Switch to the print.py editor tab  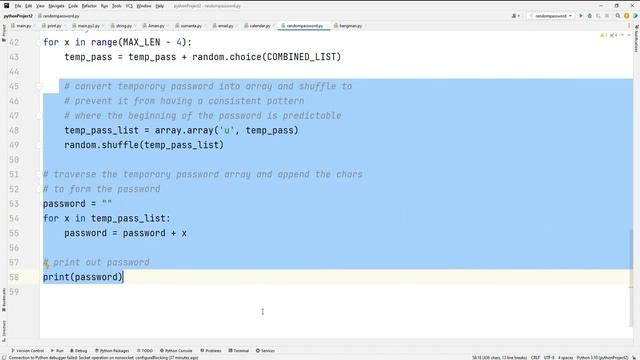54,26
